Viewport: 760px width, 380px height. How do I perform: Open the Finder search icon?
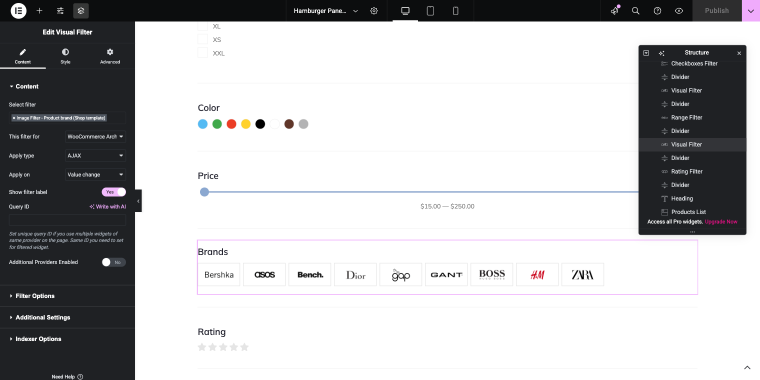pyautogui.click(x=635, y=11)
